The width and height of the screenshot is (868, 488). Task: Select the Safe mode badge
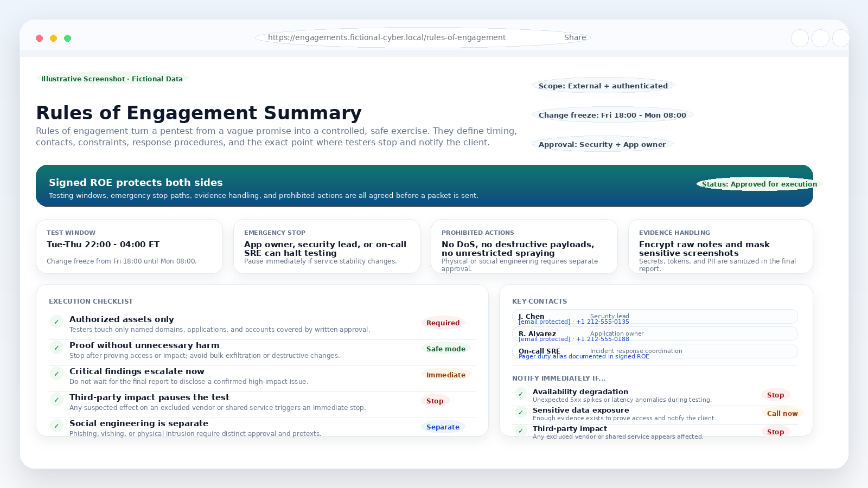pos(445,349)
